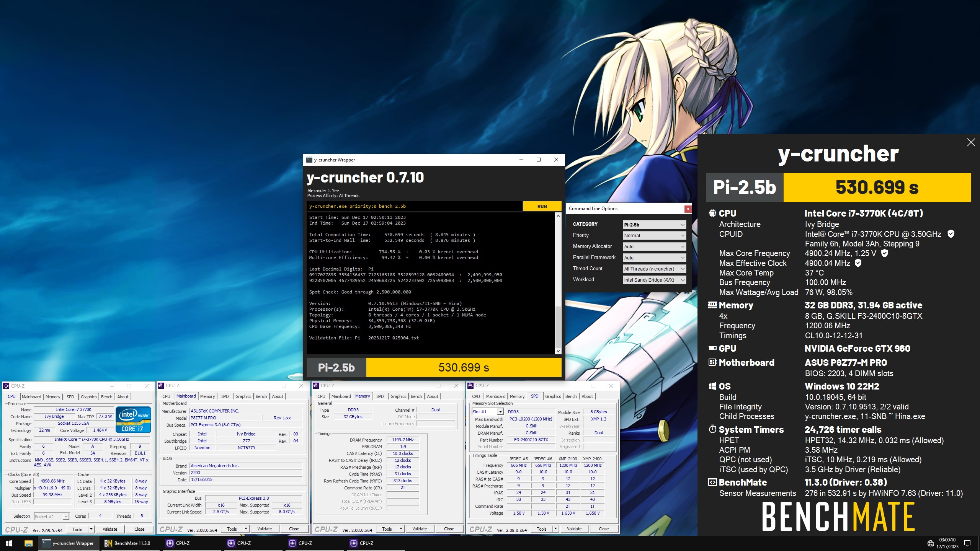Click OS Windows icon in BenchMate panel

712,386
